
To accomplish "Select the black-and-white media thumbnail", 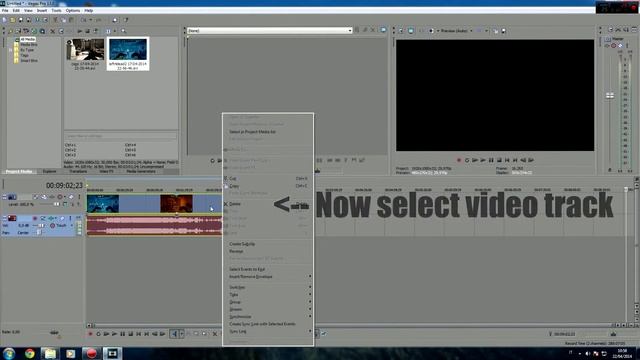I will pos(85,49).
